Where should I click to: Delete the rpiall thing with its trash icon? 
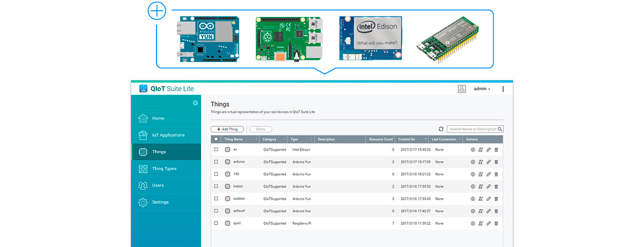pyautogui.click(x=496, y=223)
